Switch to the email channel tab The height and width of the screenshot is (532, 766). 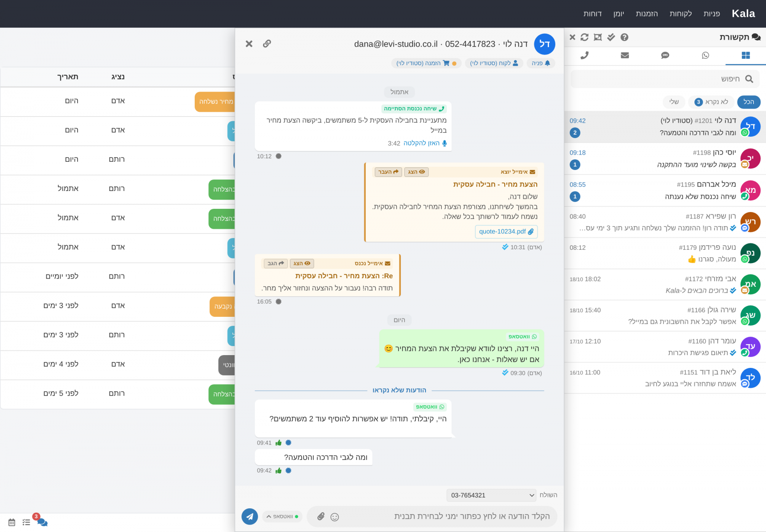tap(625, 55)
